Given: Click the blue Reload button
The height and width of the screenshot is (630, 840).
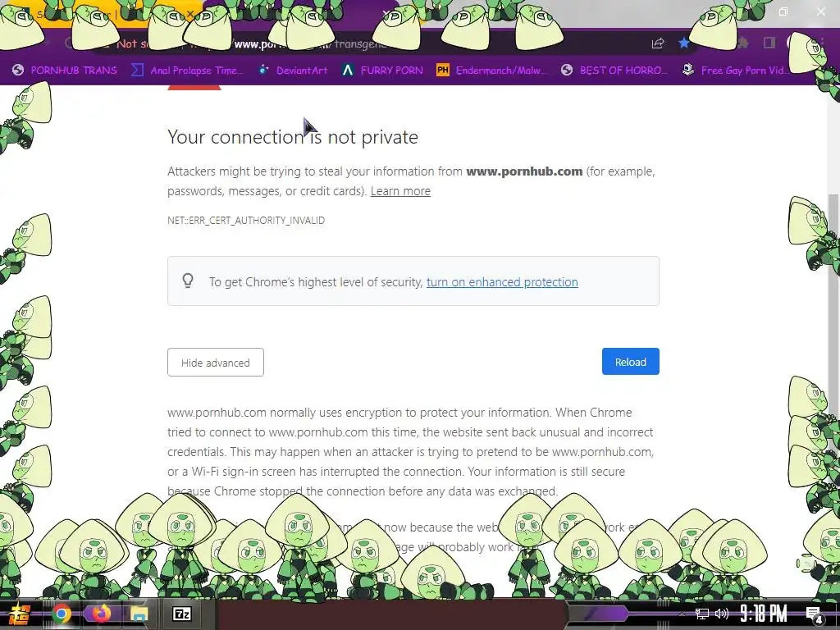Looking at the screenshot, I should pos(631,362).
